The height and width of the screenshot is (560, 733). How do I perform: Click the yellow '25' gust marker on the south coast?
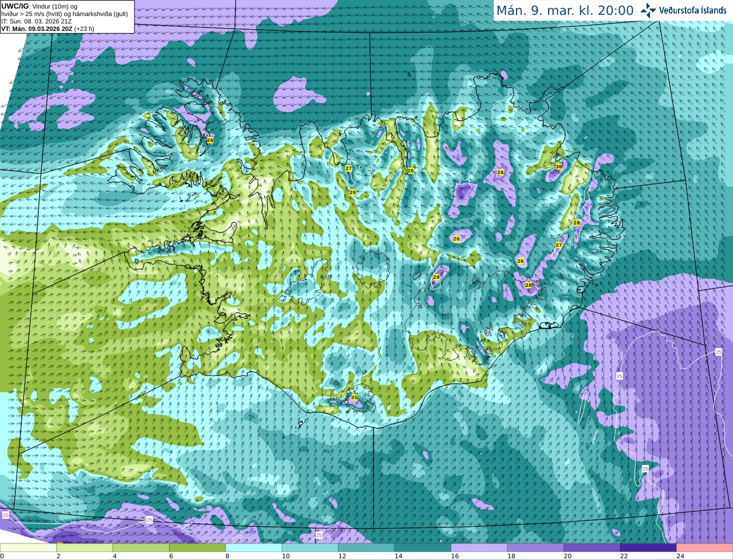(x=354, y=397)
